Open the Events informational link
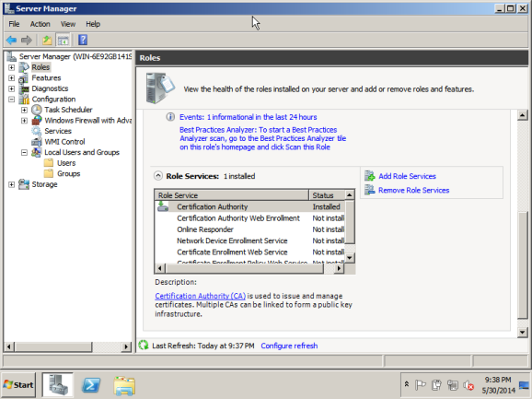Image resolution: width=532 pixels, height=399 pixels. click(248, 117)
